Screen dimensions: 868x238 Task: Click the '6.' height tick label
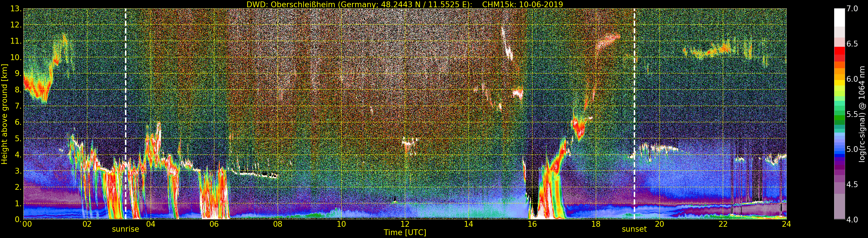(x=18, y=122)
